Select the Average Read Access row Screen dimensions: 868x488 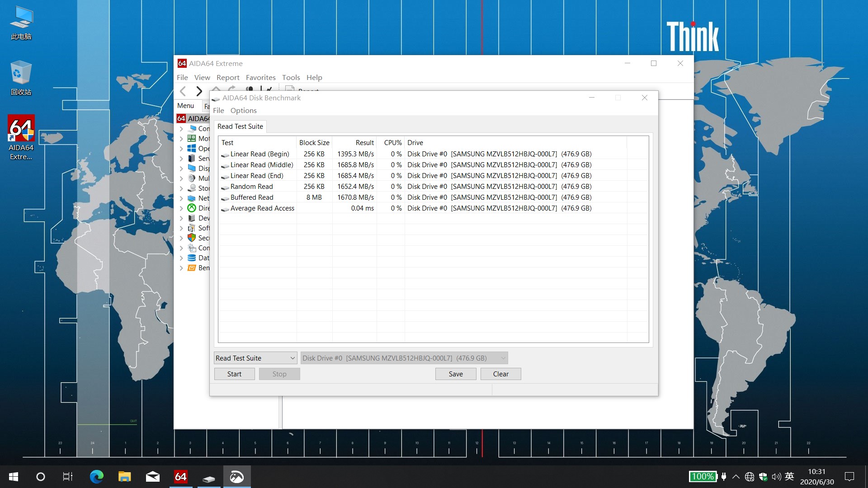point(434,208)
